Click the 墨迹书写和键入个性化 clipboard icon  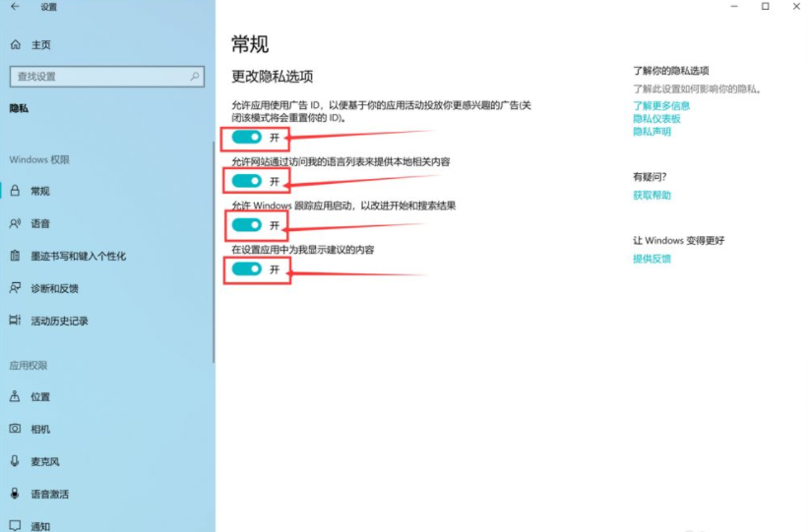pos(15,256)
